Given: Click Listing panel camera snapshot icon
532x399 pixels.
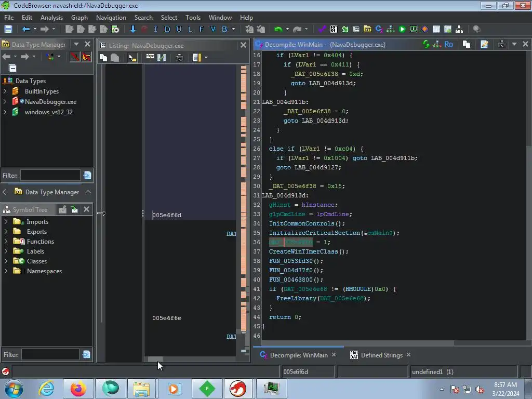Looking at the screenshot, I should [x=179, y=58].
